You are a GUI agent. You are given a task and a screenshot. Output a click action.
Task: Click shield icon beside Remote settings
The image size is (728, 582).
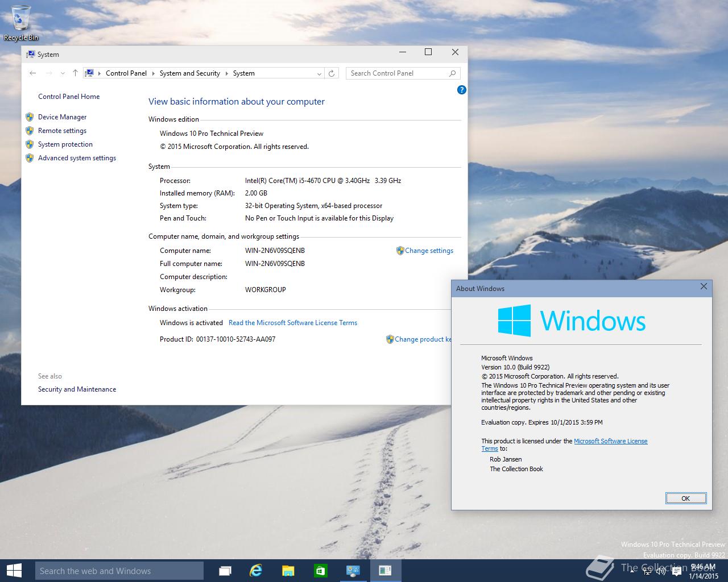(x=30, y=131)
